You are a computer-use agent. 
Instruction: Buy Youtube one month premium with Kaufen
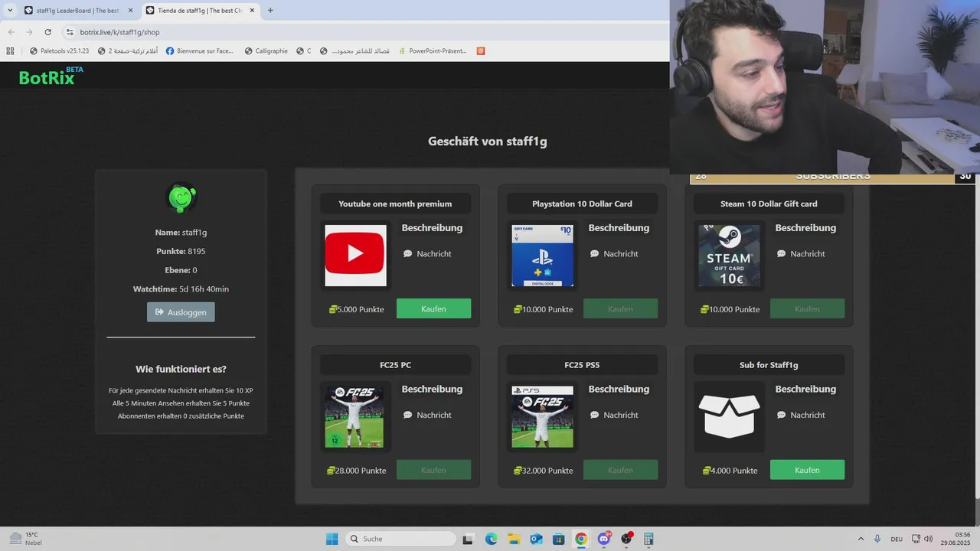(x=433, y=308)
